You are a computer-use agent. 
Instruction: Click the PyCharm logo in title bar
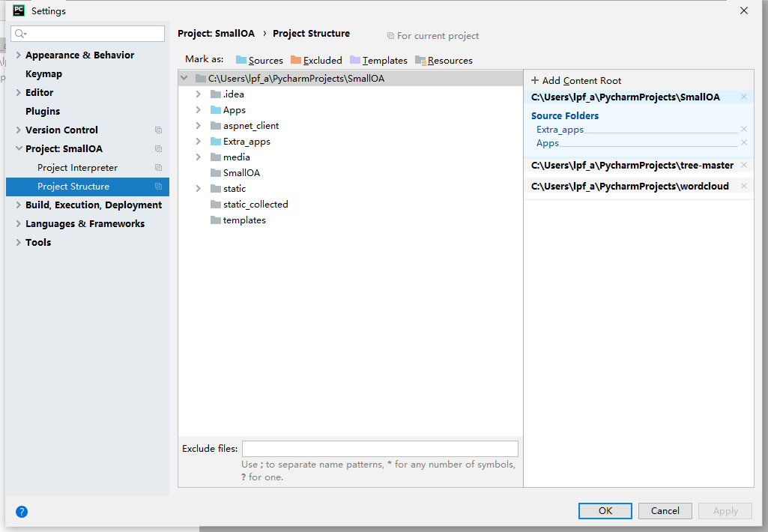coord(19,10)
